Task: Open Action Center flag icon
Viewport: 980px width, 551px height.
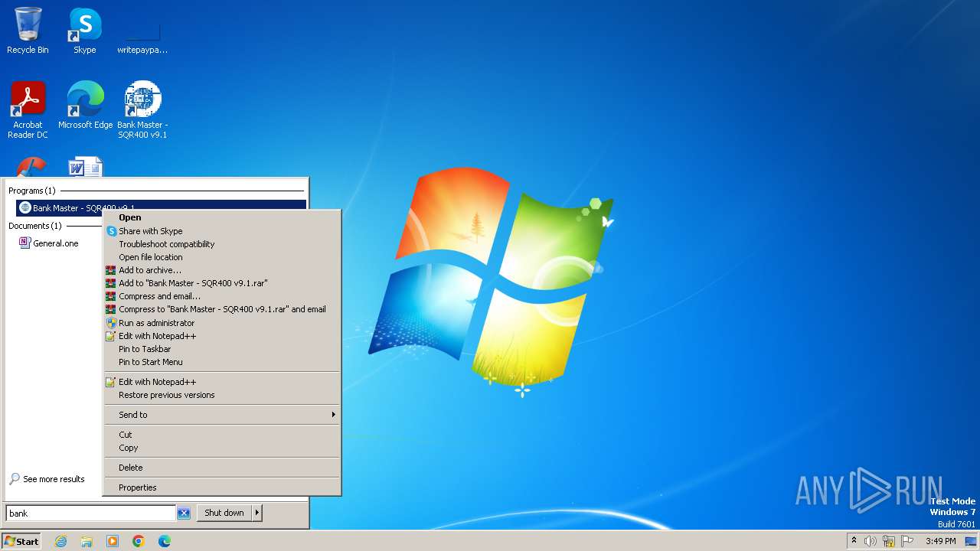Action: click(x=907, y=541)
